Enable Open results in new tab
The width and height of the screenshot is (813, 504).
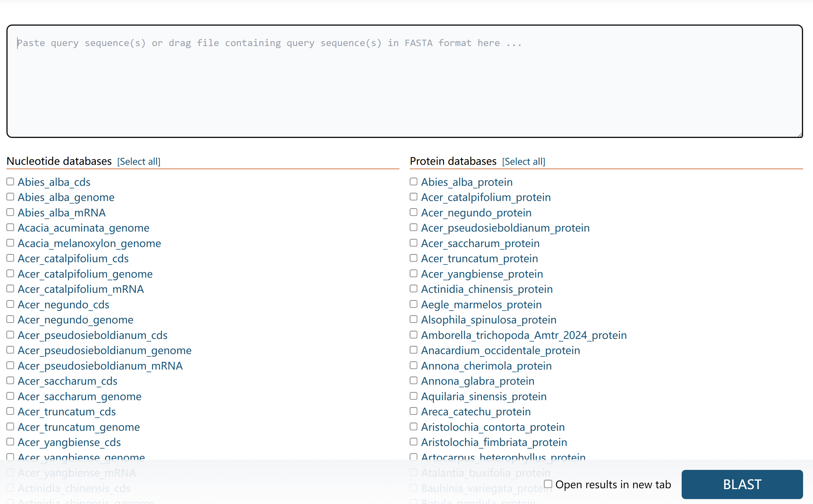click(548, 484)
